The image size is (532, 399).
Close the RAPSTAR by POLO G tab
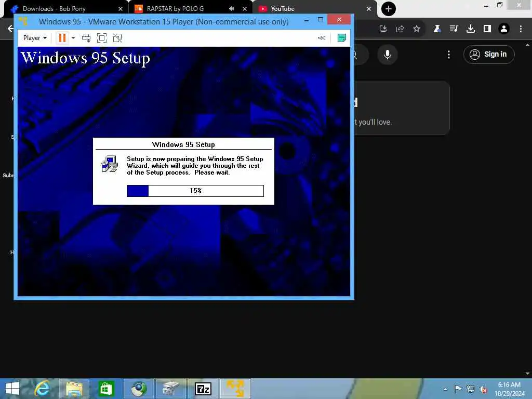point(245,9)
